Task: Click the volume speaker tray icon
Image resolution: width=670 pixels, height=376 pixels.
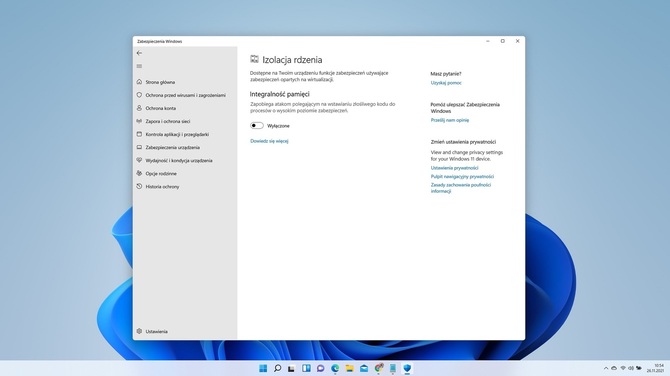Action: [631, 368]
